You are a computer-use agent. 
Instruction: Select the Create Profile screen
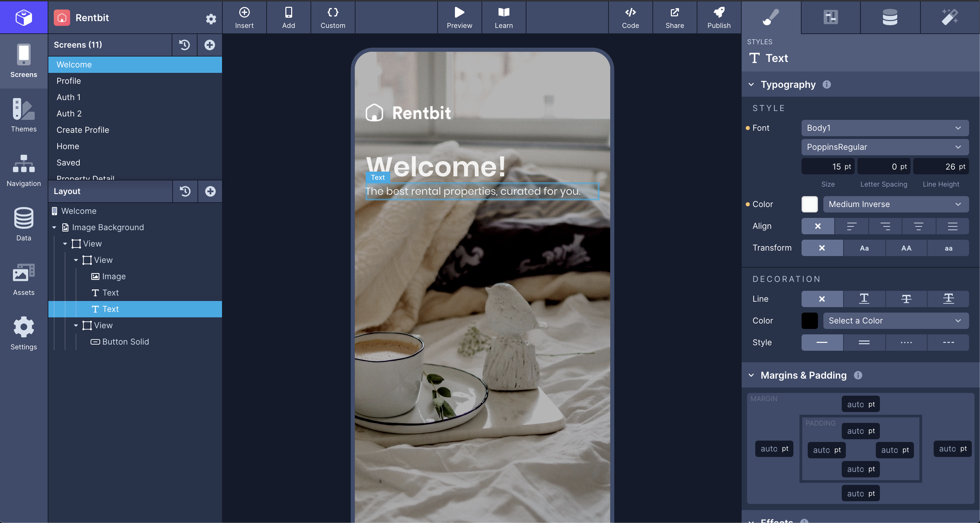[82, 130]
